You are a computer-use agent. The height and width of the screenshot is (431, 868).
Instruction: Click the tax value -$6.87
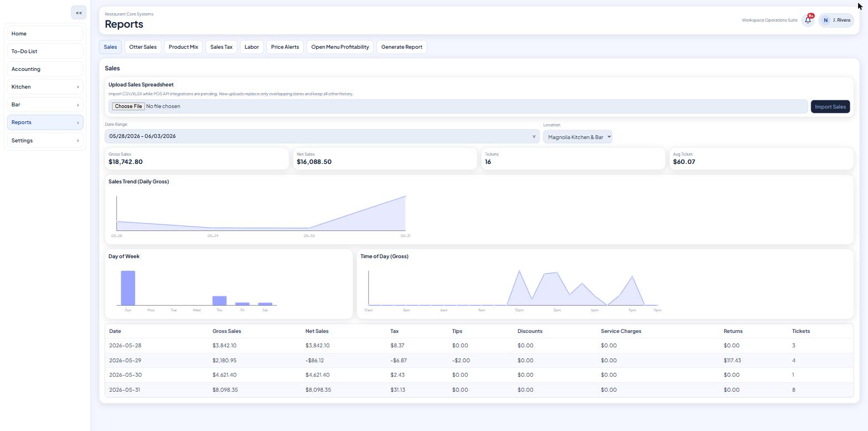point(399,361)
